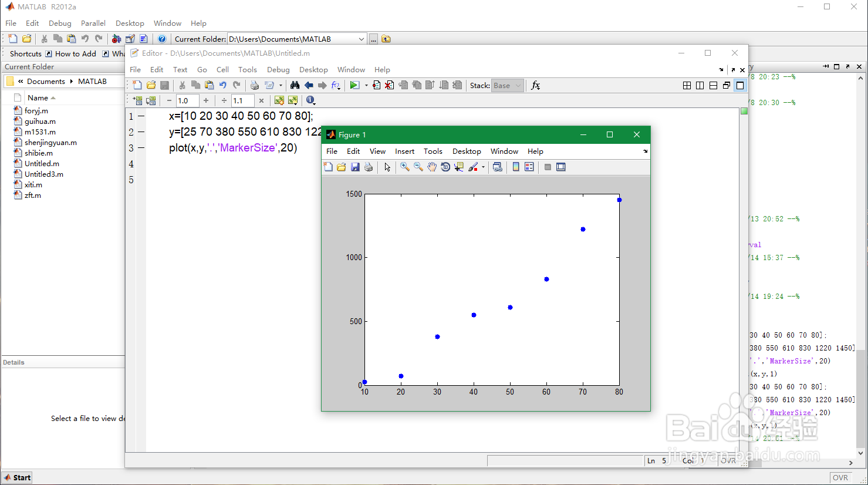The image size is (868, 485).
Task: Activate Rotate 3D tool in Figure 1
Action: click(x=445, y=167)
